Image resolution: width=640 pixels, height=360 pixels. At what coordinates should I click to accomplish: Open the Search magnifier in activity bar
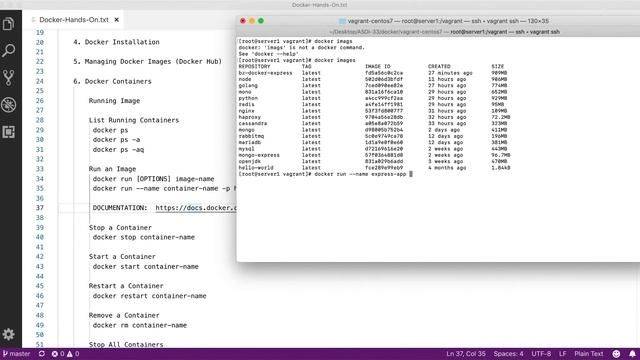[9, 51]
